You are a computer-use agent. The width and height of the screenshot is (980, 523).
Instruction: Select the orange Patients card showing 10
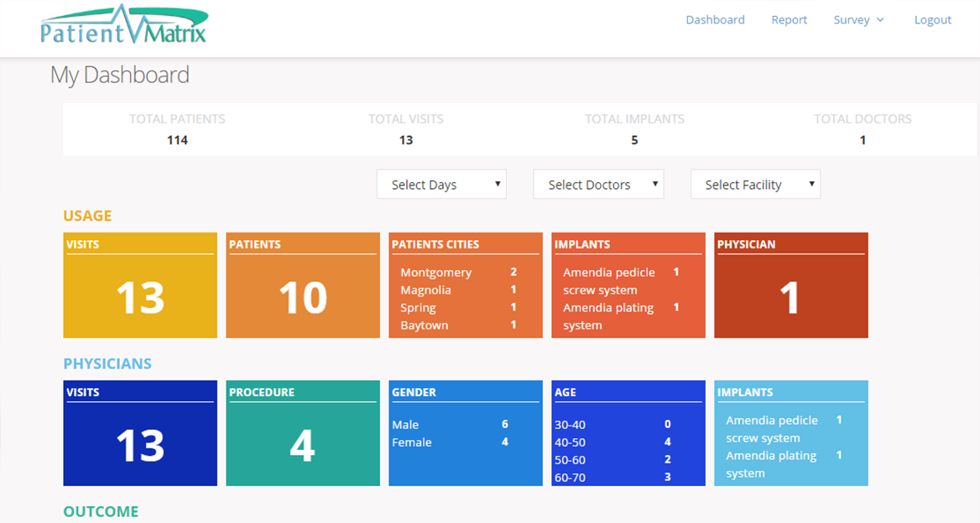point(303,285)
